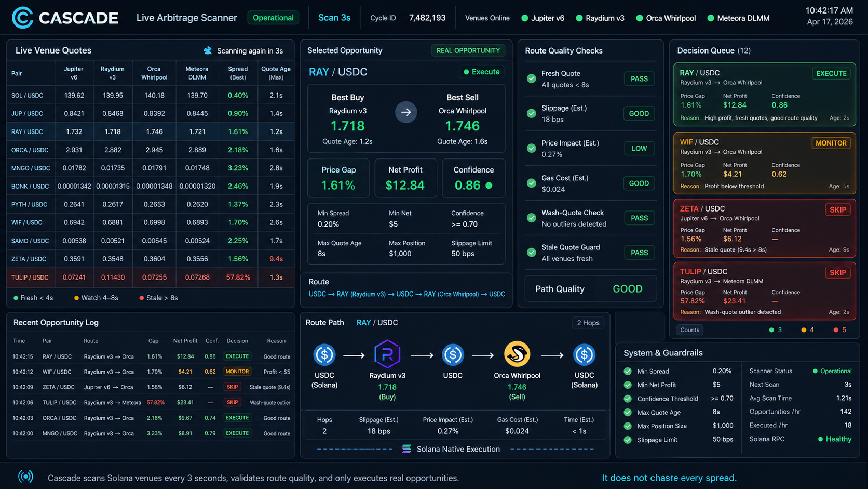The width and height of the screenshot is (868, 489).
Task: Select the SOL / USDC quote row
Action: [x=150, y=95]
